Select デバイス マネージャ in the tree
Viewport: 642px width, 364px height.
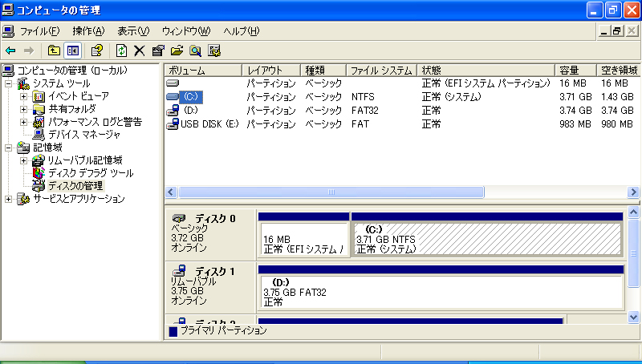79,135
